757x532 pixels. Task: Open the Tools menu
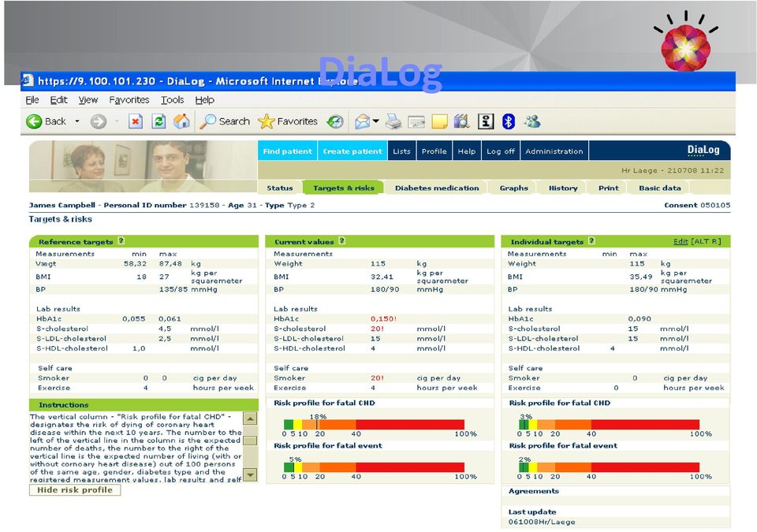(x=173, y=100)
